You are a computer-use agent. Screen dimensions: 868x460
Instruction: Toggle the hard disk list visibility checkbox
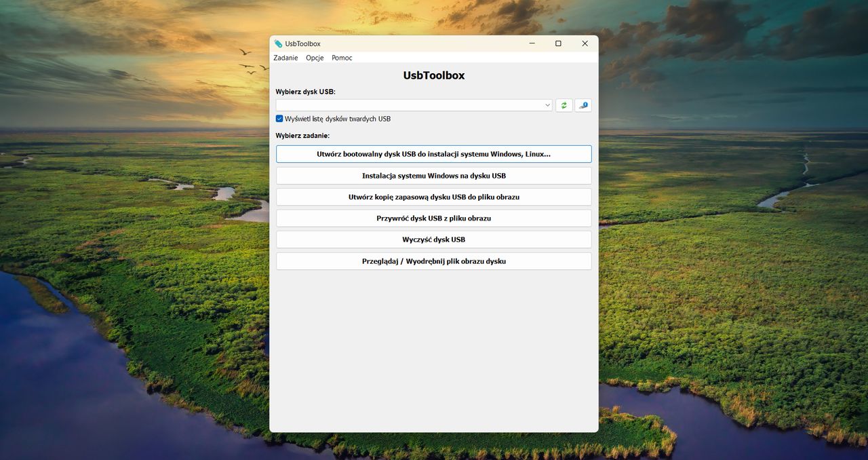(279, 118)
